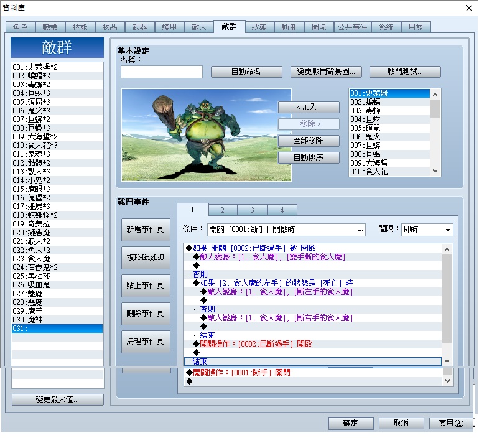Image resolution: width=479 pixels, height=448 pixels.
Task: Switch to the 用語 tab
Action: (416, 27)
